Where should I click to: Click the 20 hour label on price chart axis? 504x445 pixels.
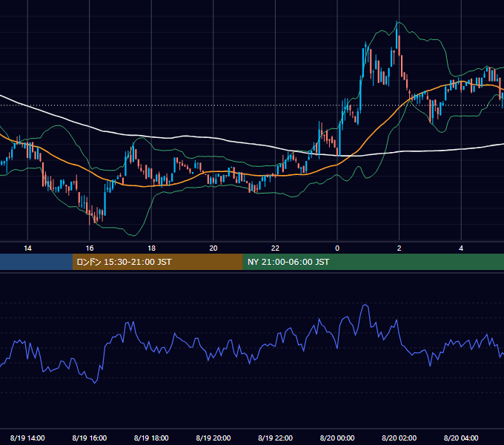click(213, 248)
